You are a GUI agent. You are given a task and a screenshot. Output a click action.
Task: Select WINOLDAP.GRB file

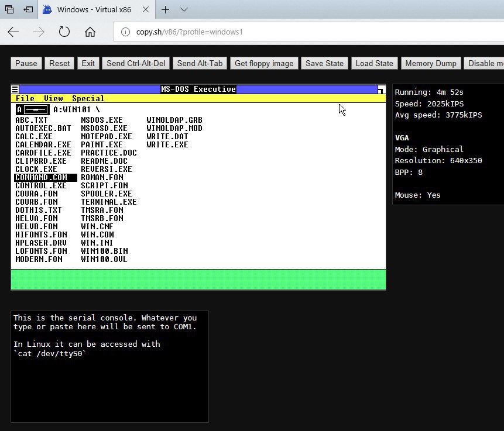[174, 120]
